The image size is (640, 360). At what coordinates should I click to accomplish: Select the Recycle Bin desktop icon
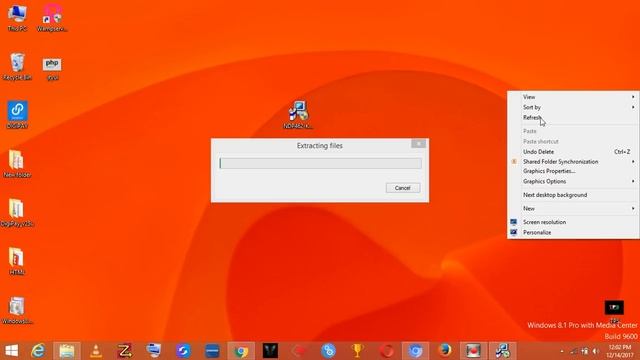17,67
